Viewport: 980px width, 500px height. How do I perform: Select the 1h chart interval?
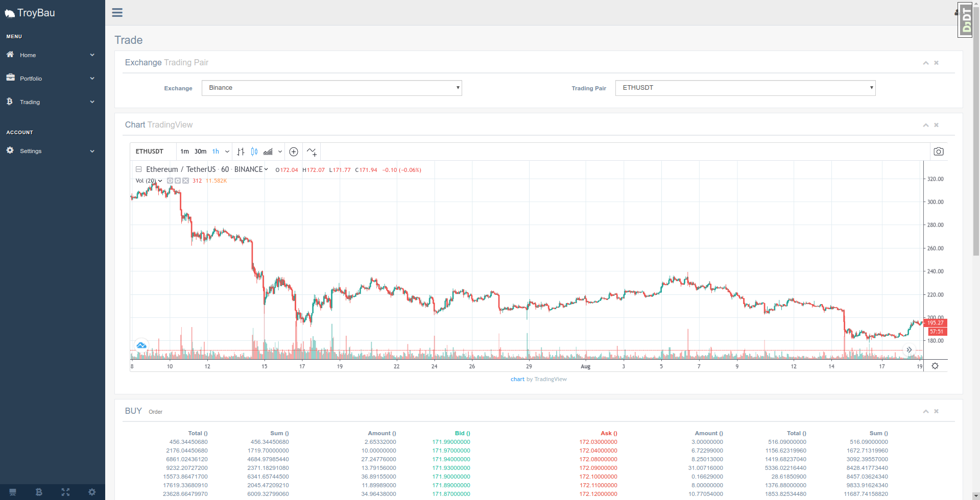pos(216,152)
